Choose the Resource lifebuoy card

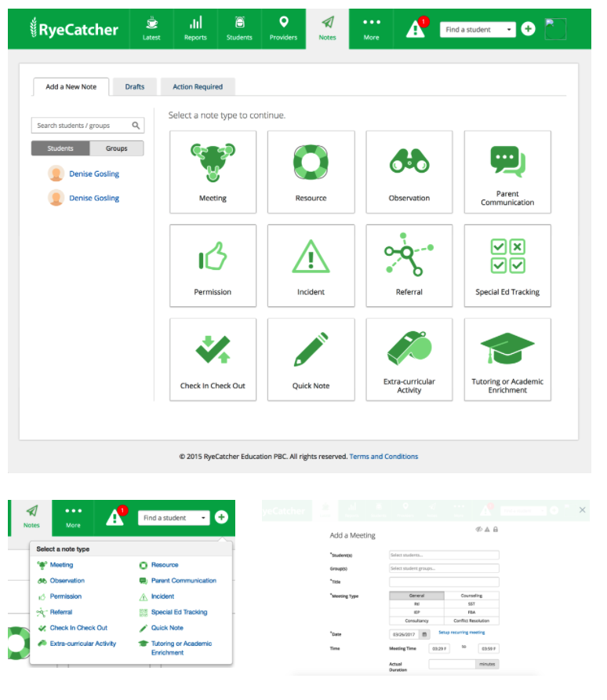point(311,172)
